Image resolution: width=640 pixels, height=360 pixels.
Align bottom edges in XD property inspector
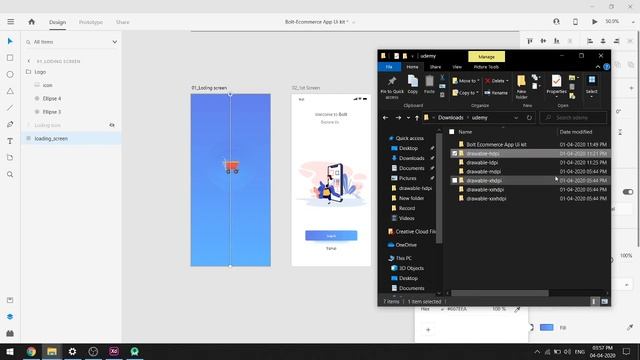point(557,41)
